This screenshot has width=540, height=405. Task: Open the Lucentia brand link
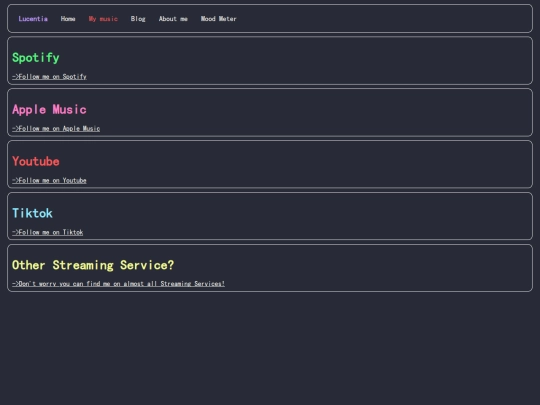coord(33,19)
